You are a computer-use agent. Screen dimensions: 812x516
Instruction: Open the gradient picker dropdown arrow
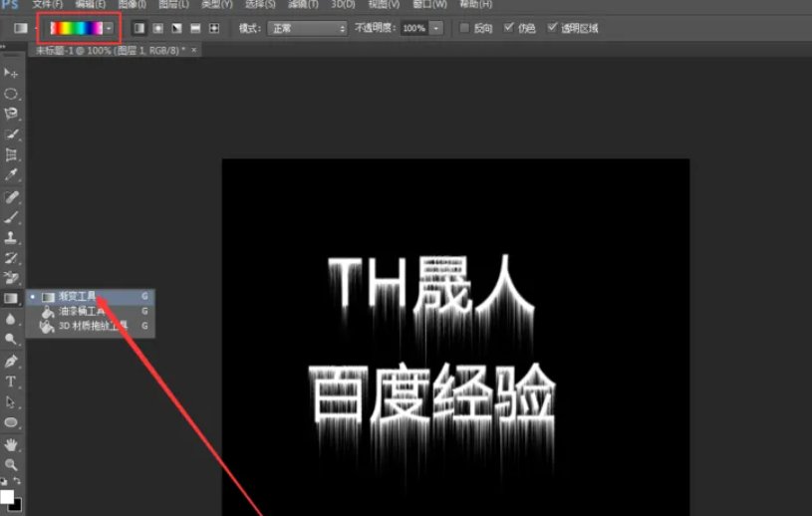click(x=109, y=28)
